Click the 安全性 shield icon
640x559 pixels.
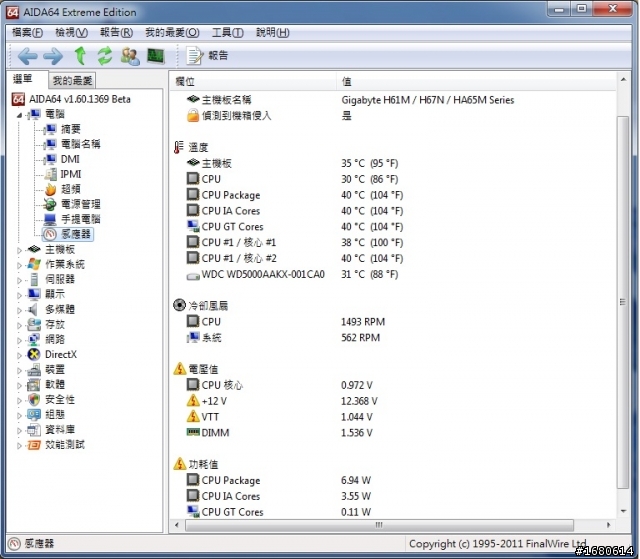pos(34,399)
